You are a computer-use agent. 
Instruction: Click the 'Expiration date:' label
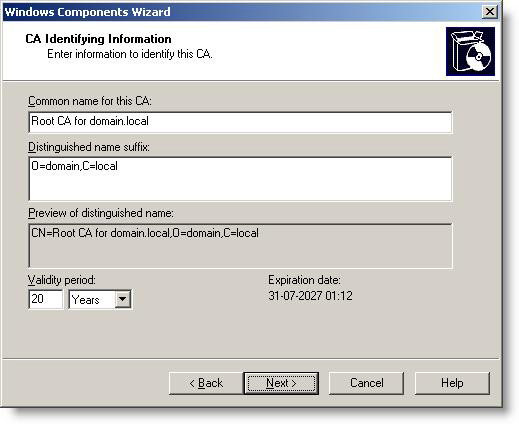(304, 280)
